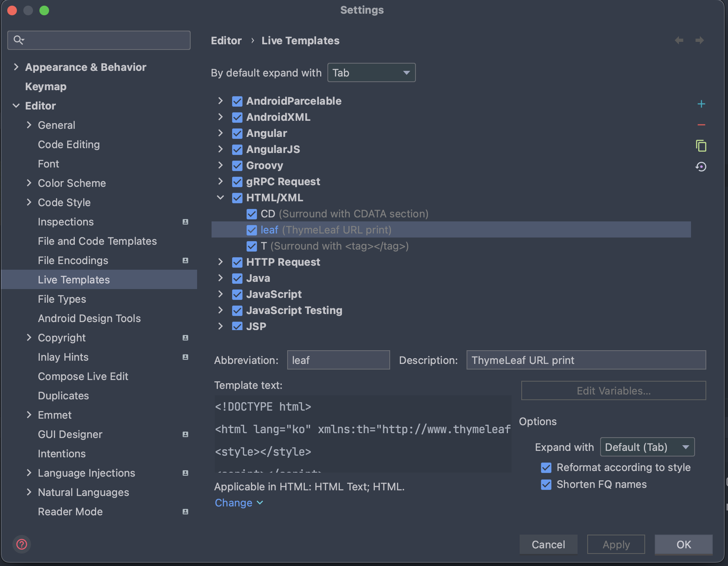Viewport: 728px width, 566px height.
Task: Open the Expand with Default (Tab) dropdown
Action: coord(647,447)
